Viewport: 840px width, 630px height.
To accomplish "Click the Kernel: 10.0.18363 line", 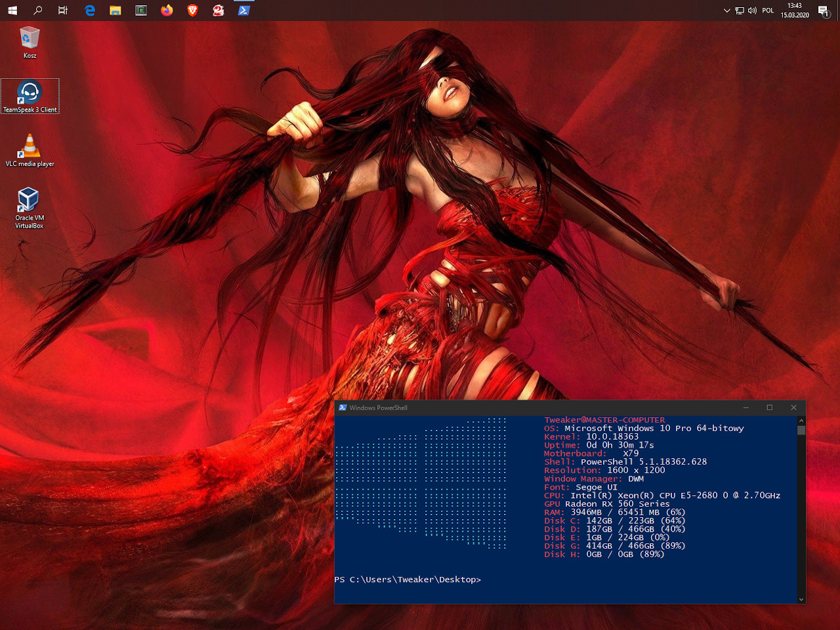I will coord(591,436).
